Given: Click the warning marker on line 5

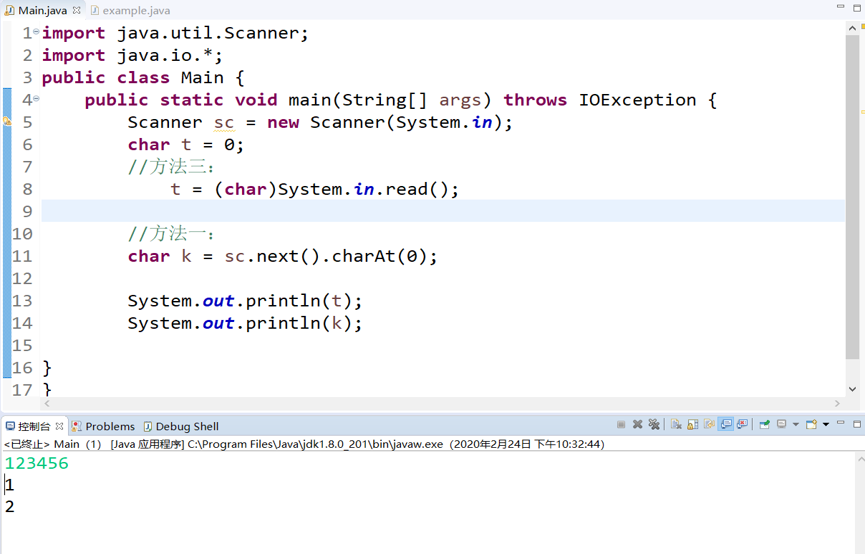Looking at the screenshot, I should pyautogui.click(x=6, y=122).
